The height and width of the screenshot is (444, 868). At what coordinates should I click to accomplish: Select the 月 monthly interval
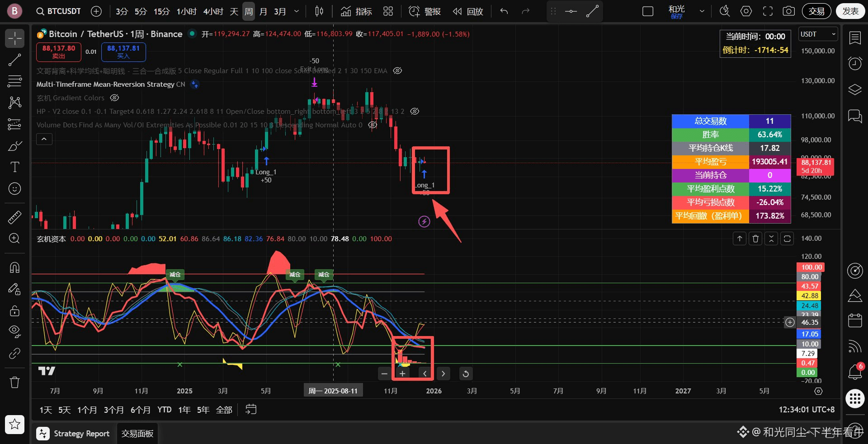point(264,11)
